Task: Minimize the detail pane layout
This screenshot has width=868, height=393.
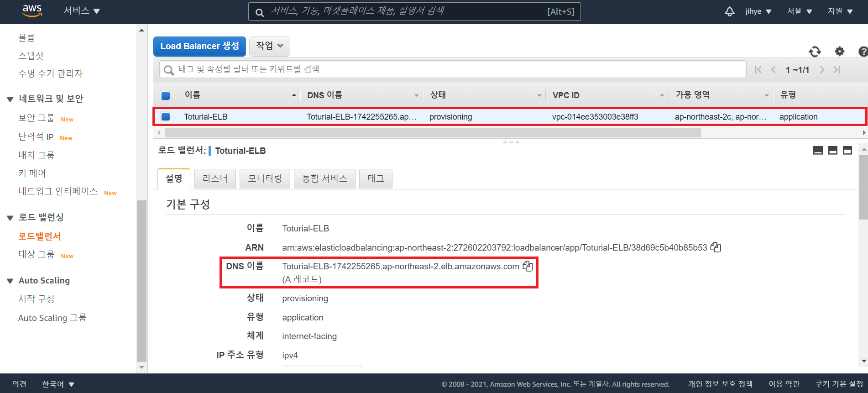Action: [x=818, y=151]
